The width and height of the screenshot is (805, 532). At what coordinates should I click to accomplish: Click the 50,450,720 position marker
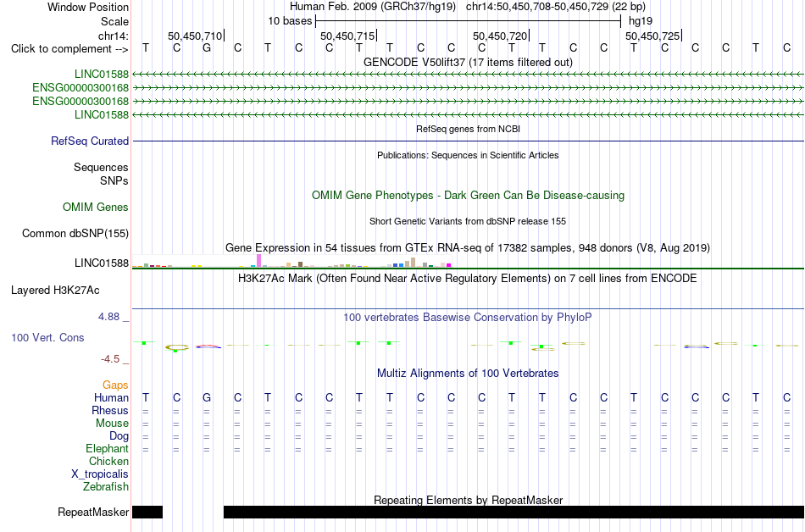click(x=501, y=36)
